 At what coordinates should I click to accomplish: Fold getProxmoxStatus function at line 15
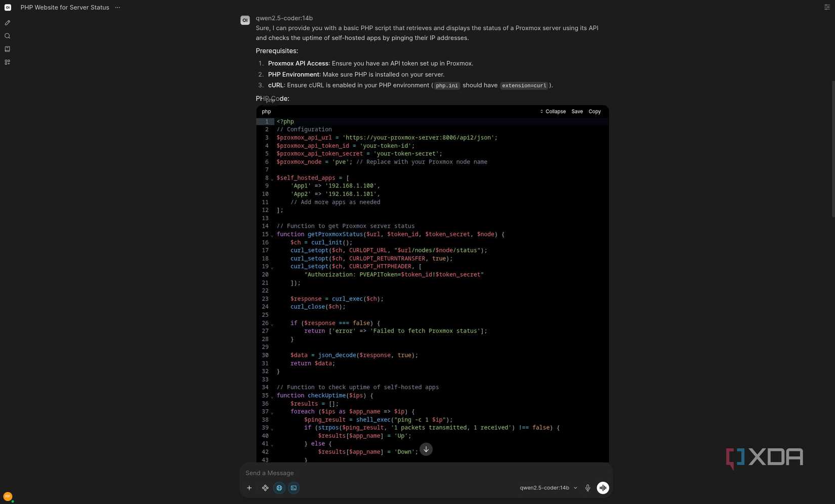coord(272,235)
